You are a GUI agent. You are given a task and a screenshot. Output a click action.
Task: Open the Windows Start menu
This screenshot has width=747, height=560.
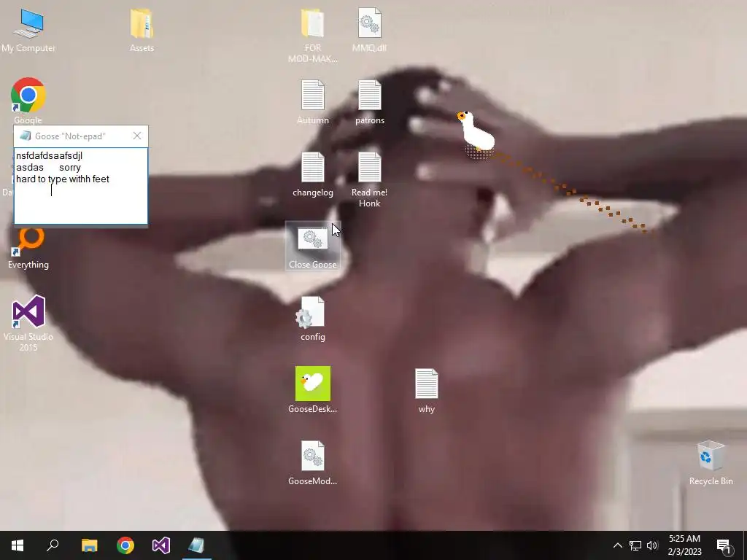(18, 545)
